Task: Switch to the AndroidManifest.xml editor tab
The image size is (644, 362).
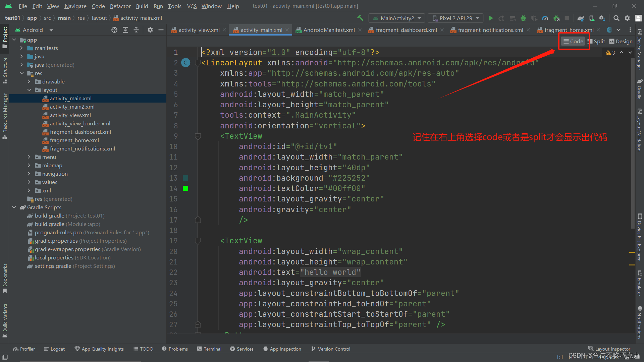Action: pyautogui.click(x=329, y=30)
